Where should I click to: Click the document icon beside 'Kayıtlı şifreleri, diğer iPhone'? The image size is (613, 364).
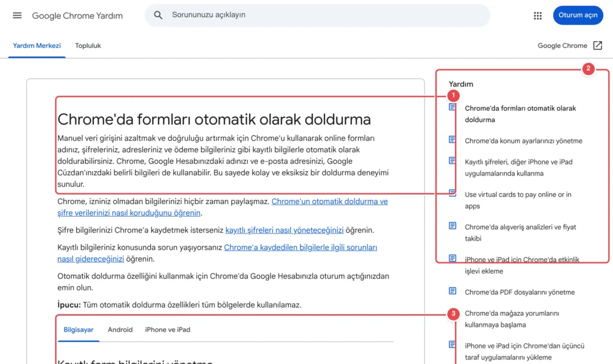pos(453,160)
